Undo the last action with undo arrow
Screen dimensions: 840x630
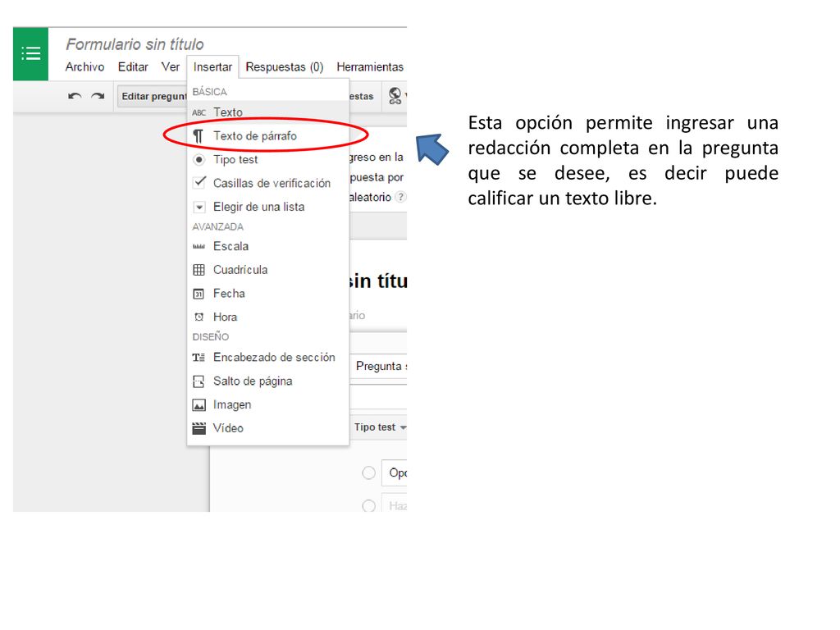pyautogui.click(x=75, y=97)
